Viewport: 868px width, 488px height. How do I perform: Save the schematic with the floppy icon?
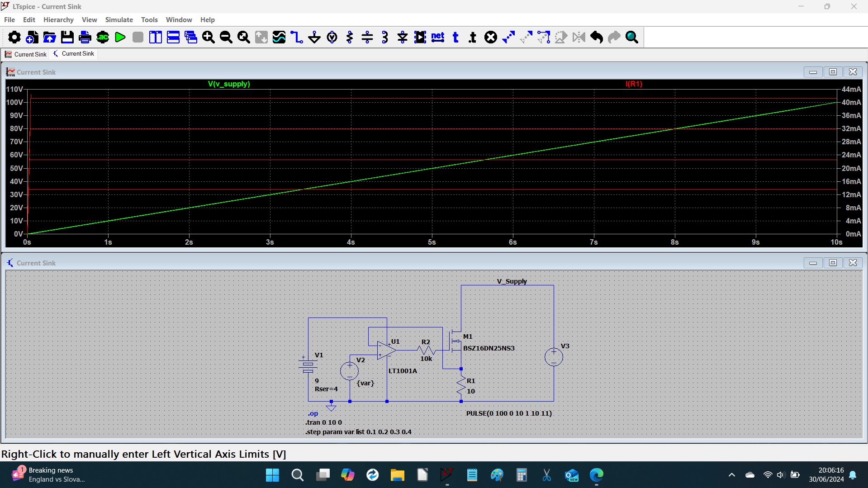point(67,37)
